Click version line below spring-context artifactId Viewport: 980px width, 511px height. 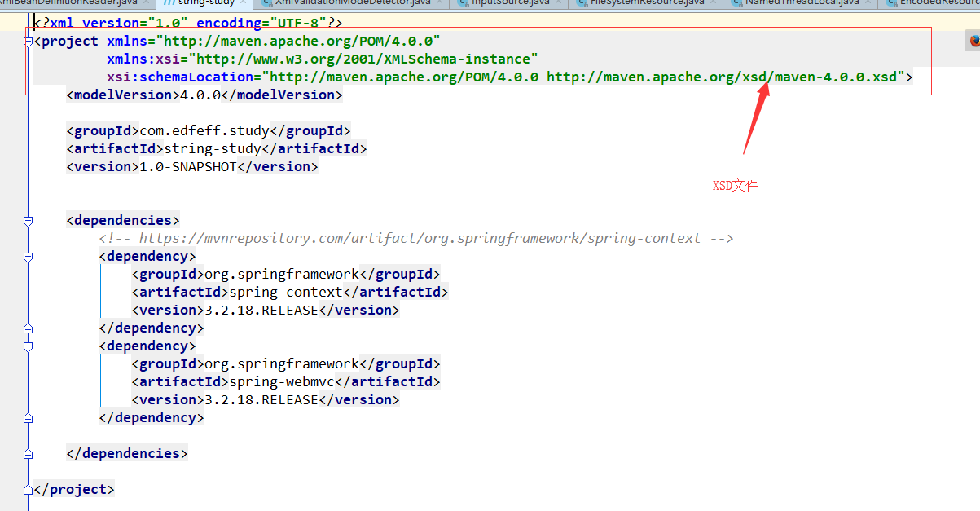(x=265, y=310)
